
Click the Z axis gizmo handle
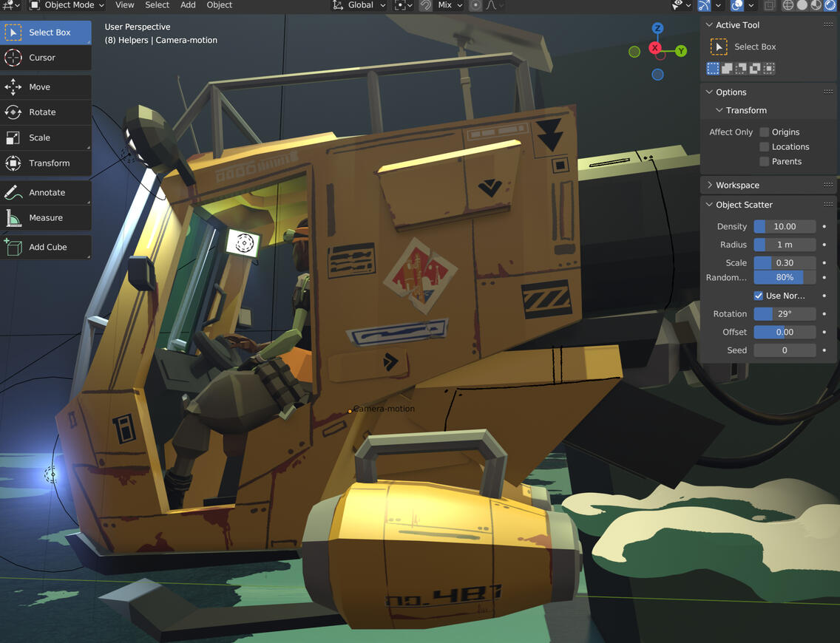point(657,28)
